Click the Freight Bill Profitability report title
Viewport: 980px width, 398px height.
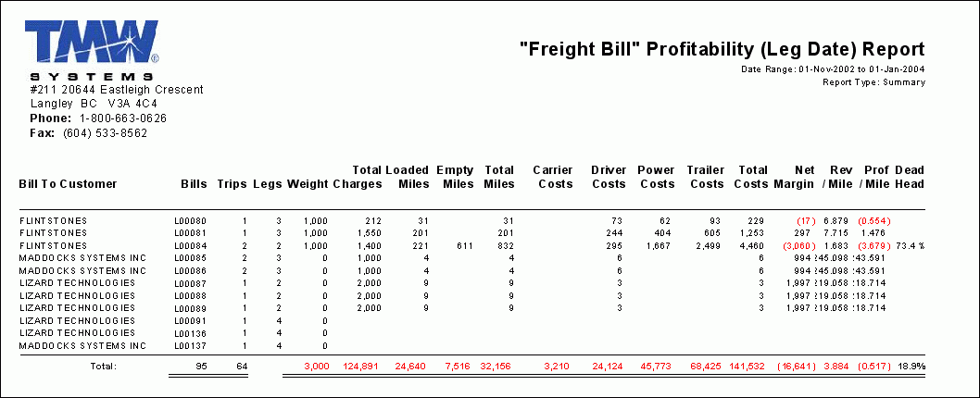pyautogui.click(x=722, y=50)
